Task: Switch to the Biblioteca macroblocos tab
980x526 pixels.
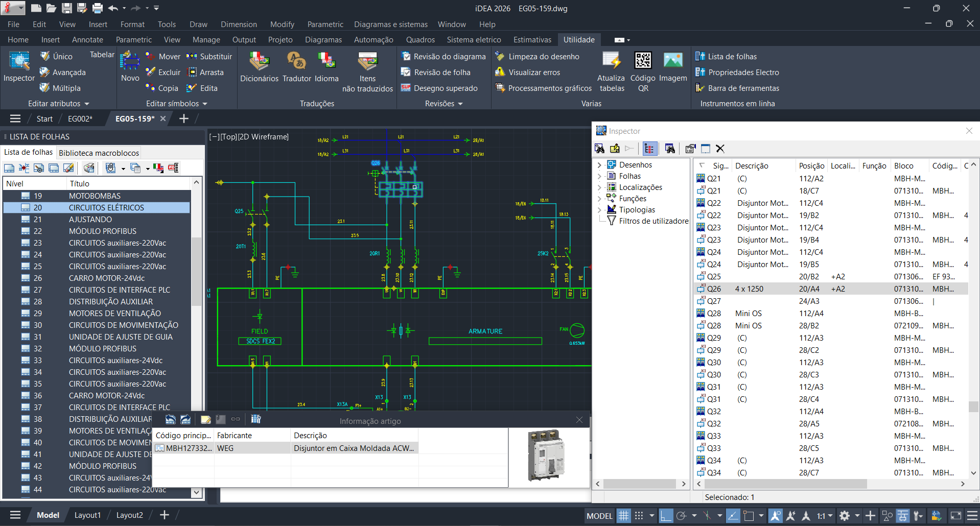Action: click(98, 152)
